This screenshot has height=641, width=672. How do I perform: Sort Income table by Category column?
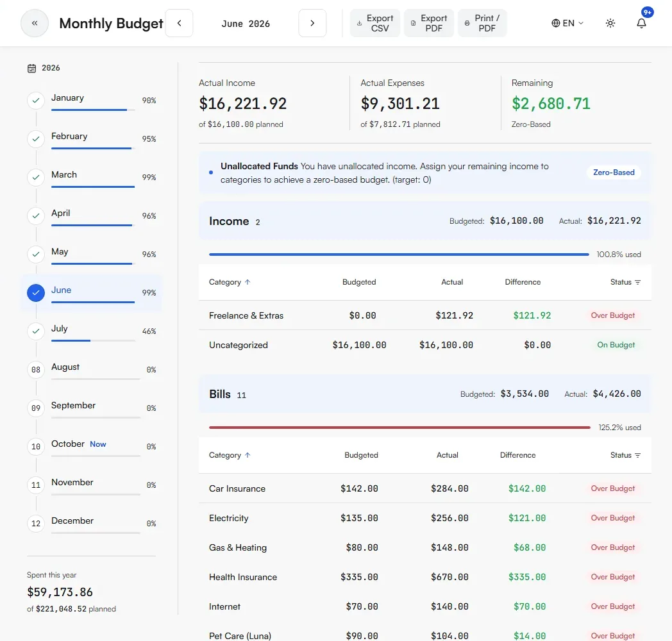point(230,282)
